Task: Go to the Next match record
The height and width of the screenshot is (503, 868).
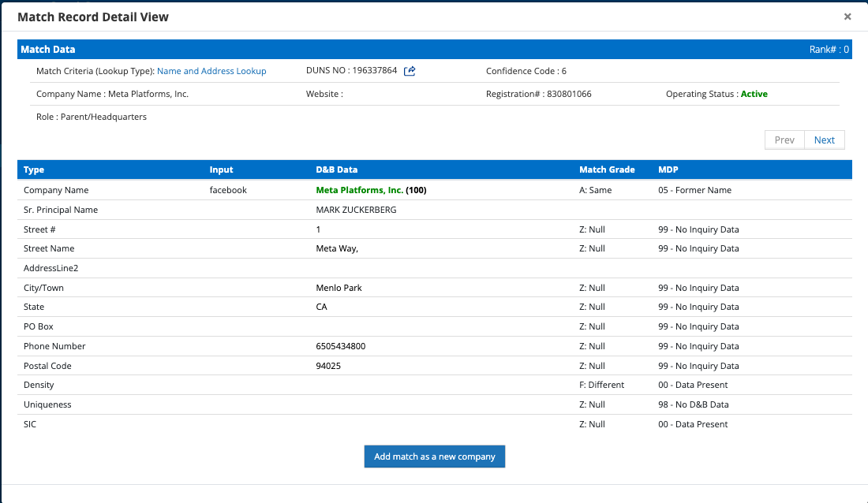Action: [825, 140]
